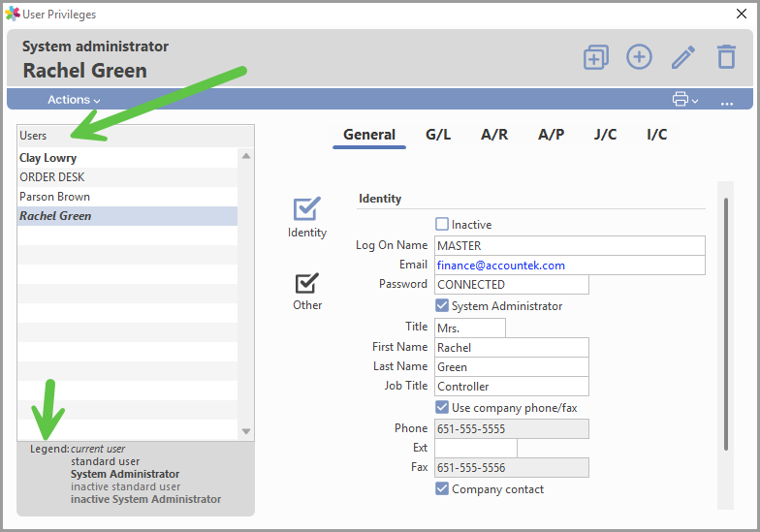Click the Log On Name field
Image resolution: width=760 pixels, height=532 pixels.
pyautogui.click(x=570, y=246)
